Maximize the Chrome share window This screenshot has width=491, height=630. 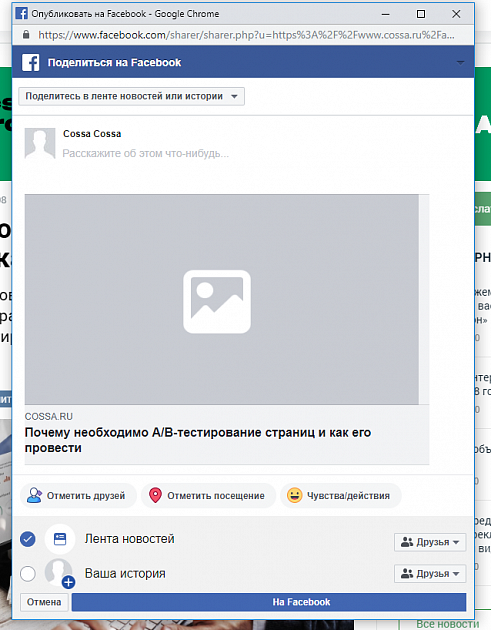point(421,14)
